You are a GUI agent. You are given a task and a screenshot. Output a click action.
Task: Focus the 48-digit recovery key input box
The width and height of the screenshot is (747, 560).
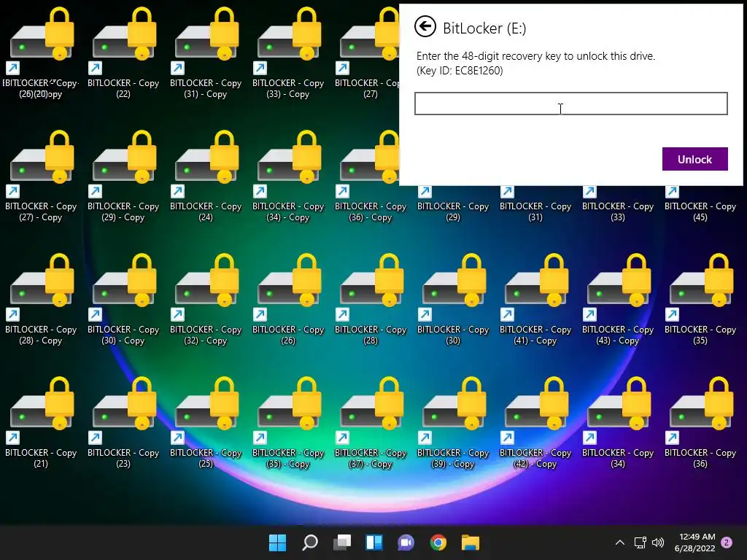pos(570,104)
